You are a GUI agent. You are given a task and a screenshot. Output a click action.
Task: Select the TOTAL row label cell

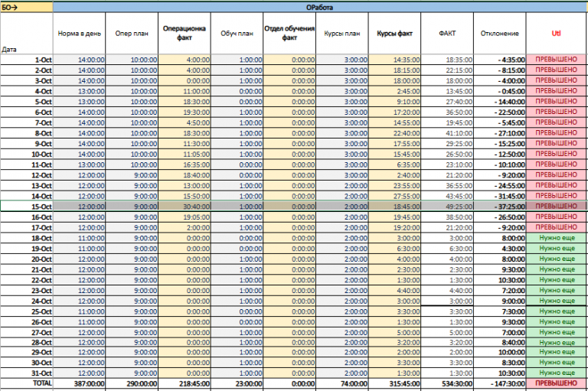coord(26,383)
